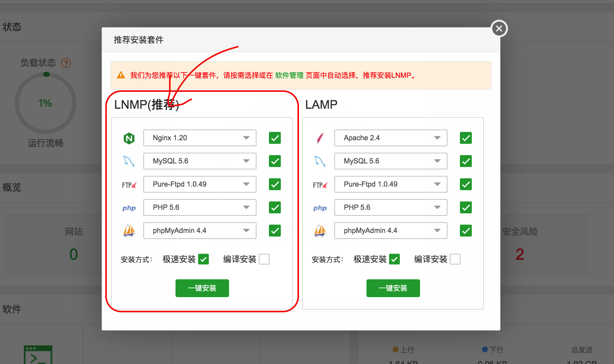The width and height of the screenshot is (614, 364).
Task: Uncheck the LAMP Pure-Ftpd checkbox
Action: pyautogui.click(x=466, y=184)
